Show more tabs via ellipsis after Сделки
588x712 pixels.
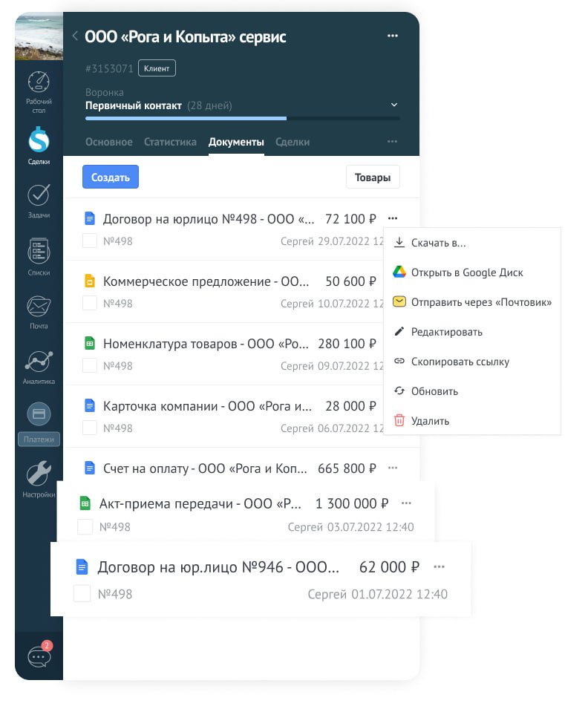[x=392, y=142]
